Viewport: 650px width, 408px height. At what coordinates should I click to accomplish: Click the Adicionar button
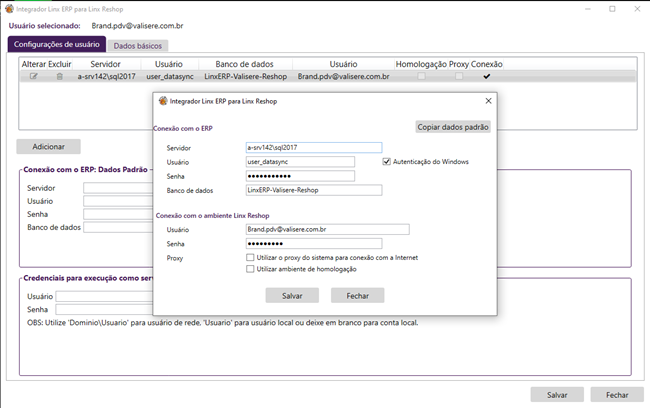coord(49,146)
